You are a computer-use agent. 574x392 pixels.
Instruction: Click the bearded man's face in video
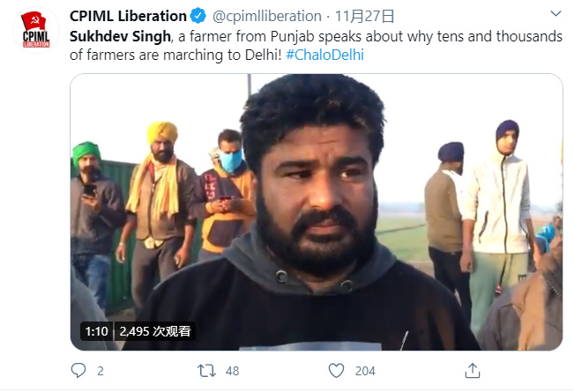[x=316, y=197]
